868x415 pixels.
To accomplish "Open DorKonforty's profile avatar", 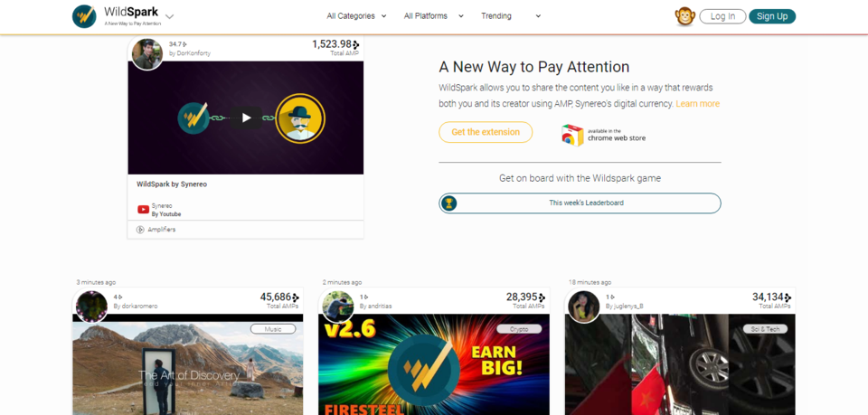I will click(147, 54).
